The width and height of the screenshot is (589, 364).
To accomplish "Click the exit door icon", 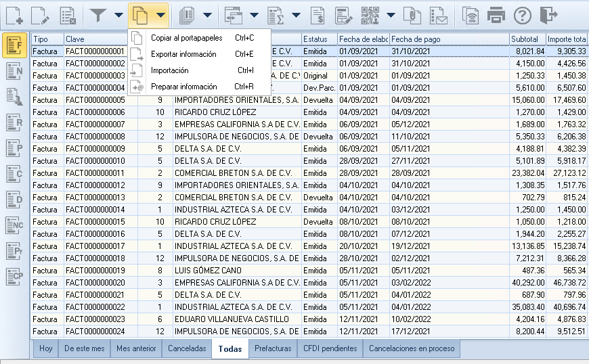I will coord(548,16).
